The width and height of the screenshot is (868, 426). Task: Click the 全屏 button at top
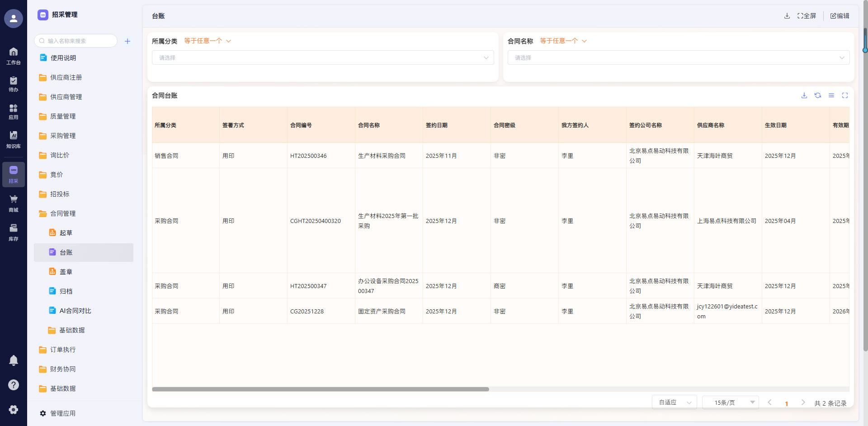807,16
